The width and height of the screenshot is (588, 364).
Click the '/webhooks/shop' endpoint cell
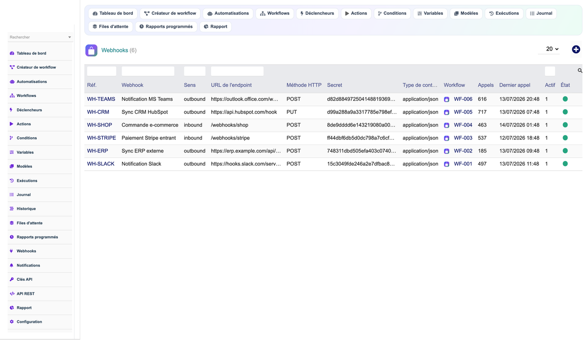(230, 125)
